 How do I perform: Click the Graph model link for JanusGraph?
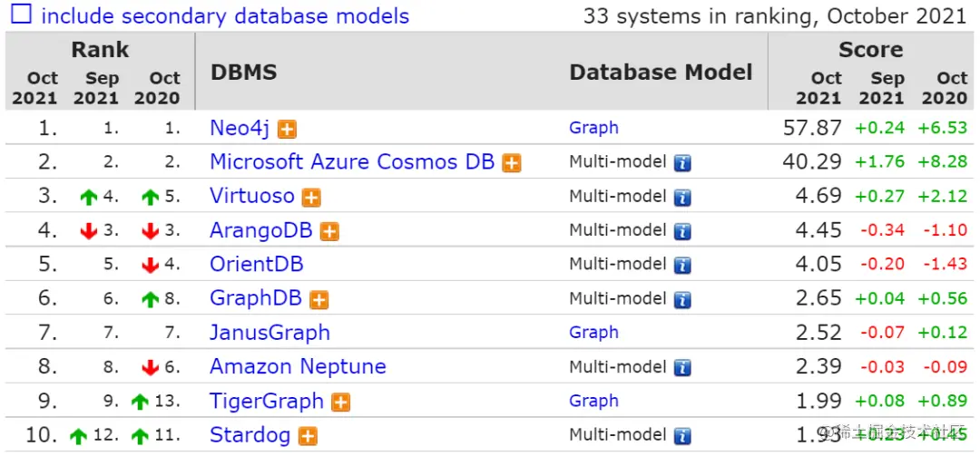tap(593, 333)
